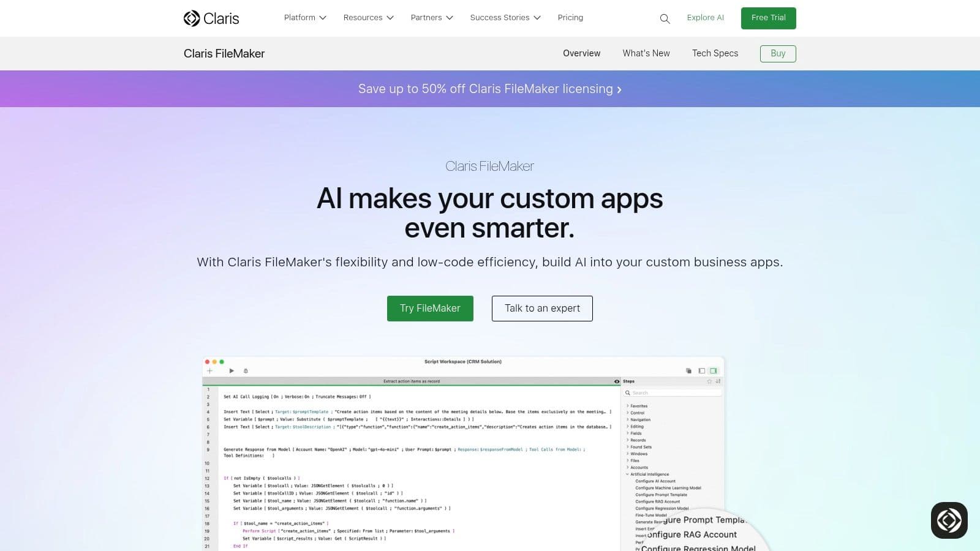Switch to the Overview tab
The image size is (980, 551).
pos(581,53)
